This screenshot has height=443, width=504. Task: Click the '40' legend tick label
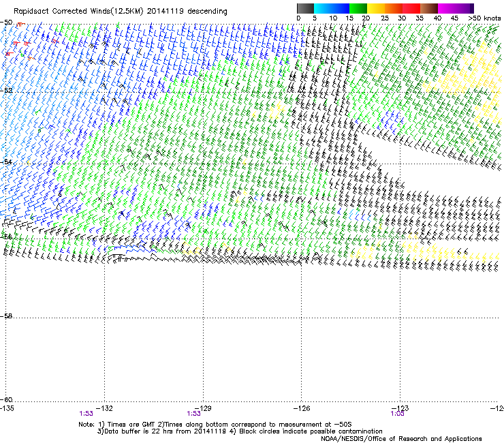click(437, 18)
